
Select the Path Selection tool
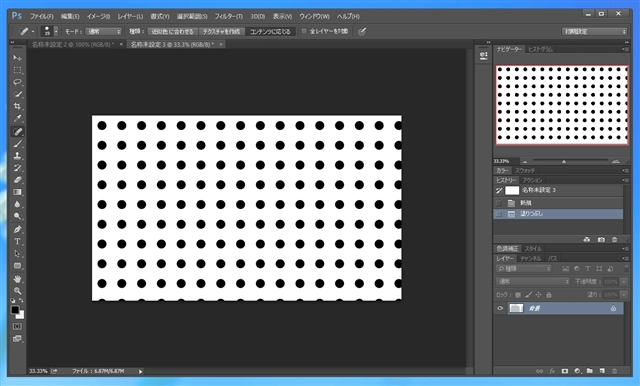point(17,254)
